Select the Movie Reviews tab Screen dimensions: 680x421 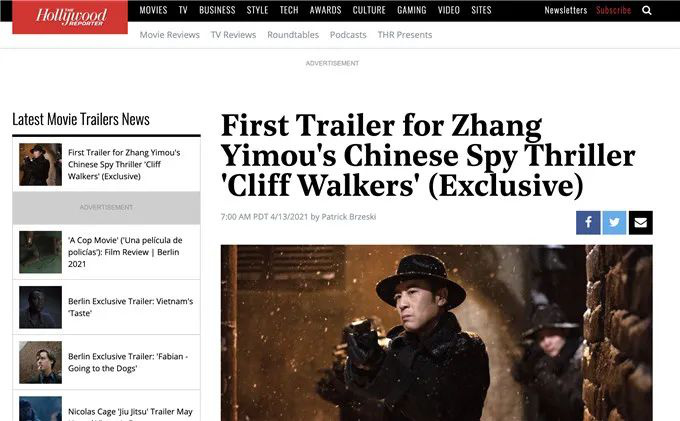(170, 35)
